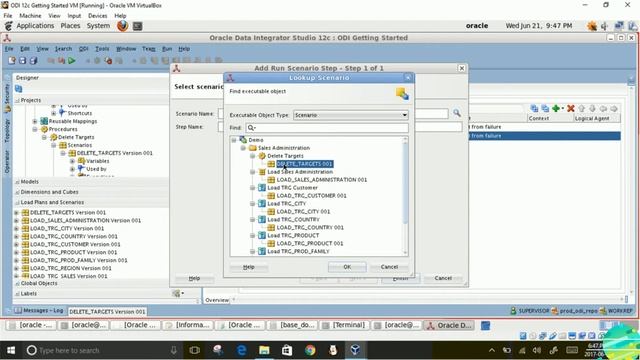Click Help in Lookup Scenario dialog
The image size is (640, 360).
point(249,267)
